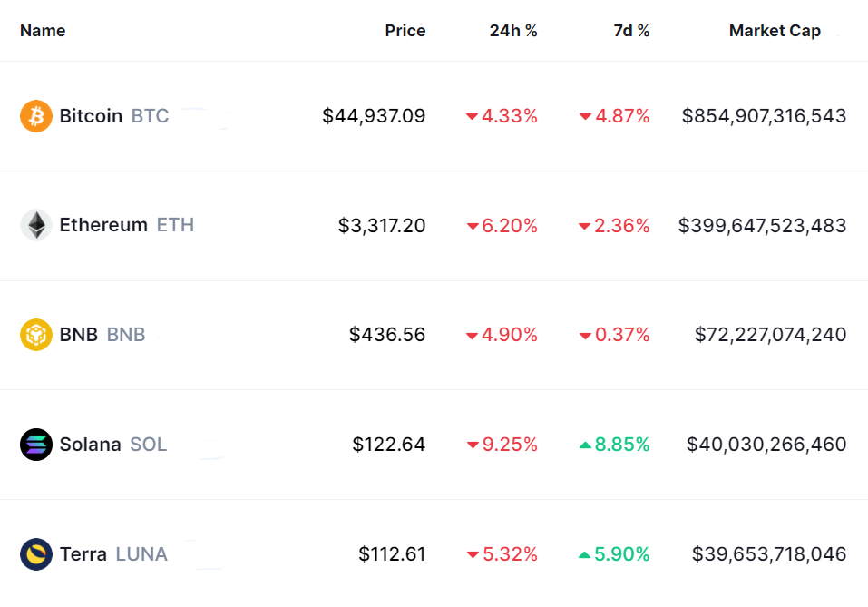Sort by the 24h % header

click(x=513, y=31)
